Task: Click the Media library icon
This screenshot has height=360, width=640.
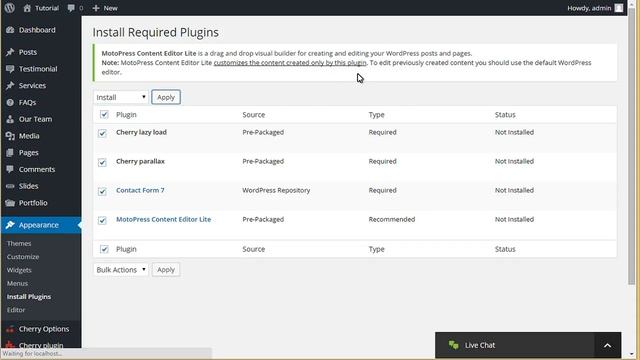Action: click(10, 136)
